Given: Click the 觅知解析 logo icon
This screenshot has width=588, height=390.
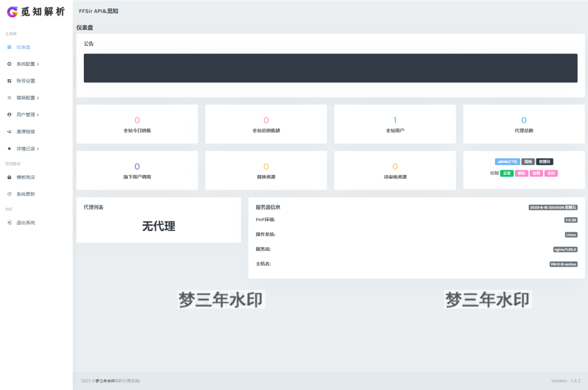Looking at the screenshot, I should coord(13,12).
